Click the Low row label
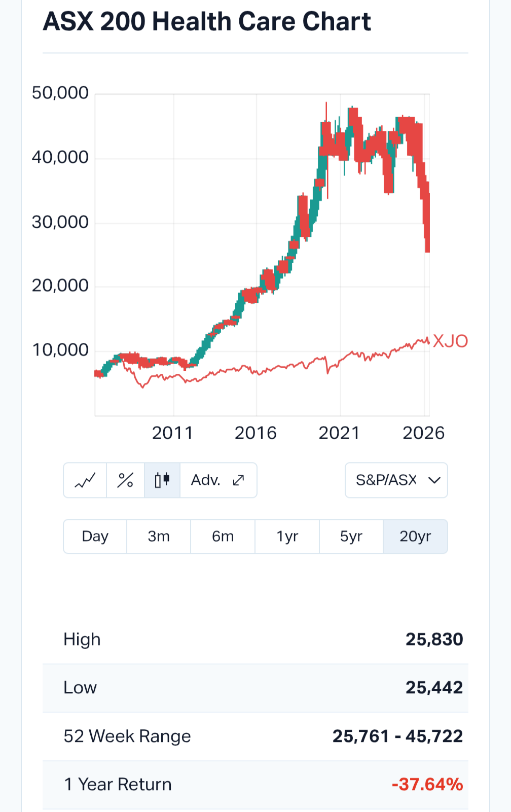511x812 pixels. tap(80, 687)
